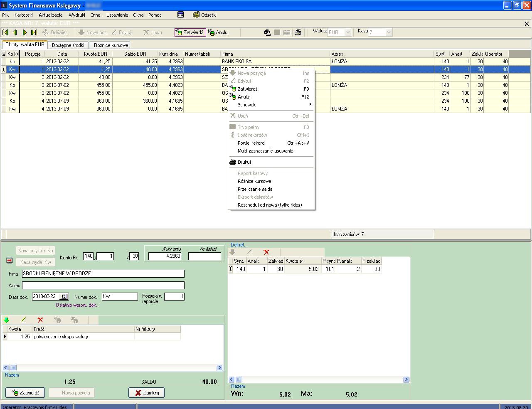Click right arrow of Kwota table scrollbar
This screenshot has width=532, height=409.
tap(219, 368)
